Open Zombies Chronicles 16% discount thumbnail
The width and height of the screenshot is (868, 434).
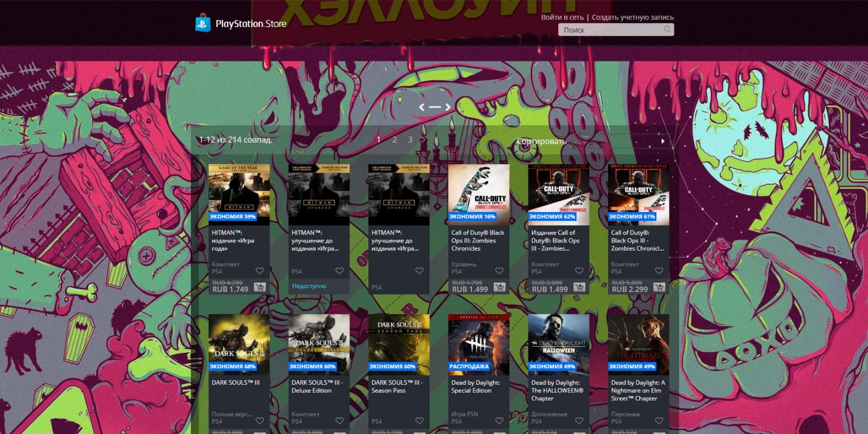(x=478, y=195)
